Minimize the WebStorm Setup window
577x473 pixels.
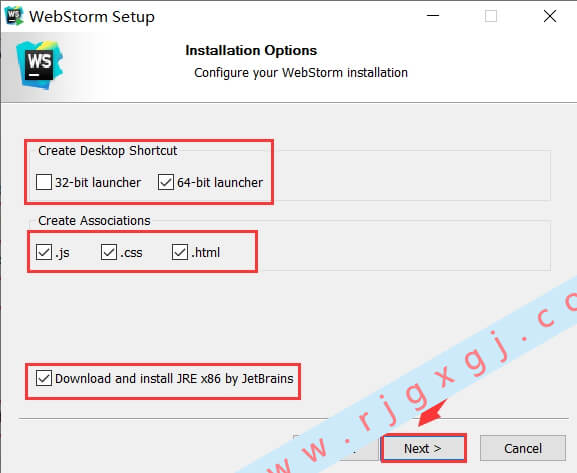433,16
